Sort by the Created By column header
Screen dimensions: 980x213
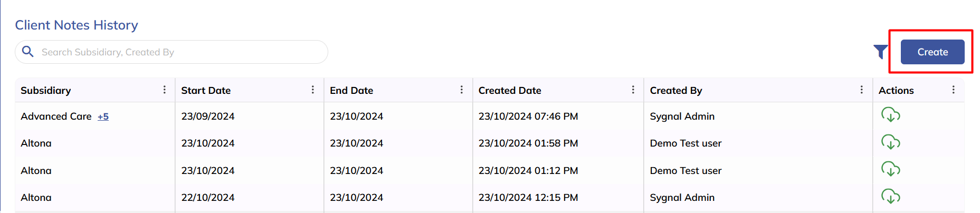676,90
